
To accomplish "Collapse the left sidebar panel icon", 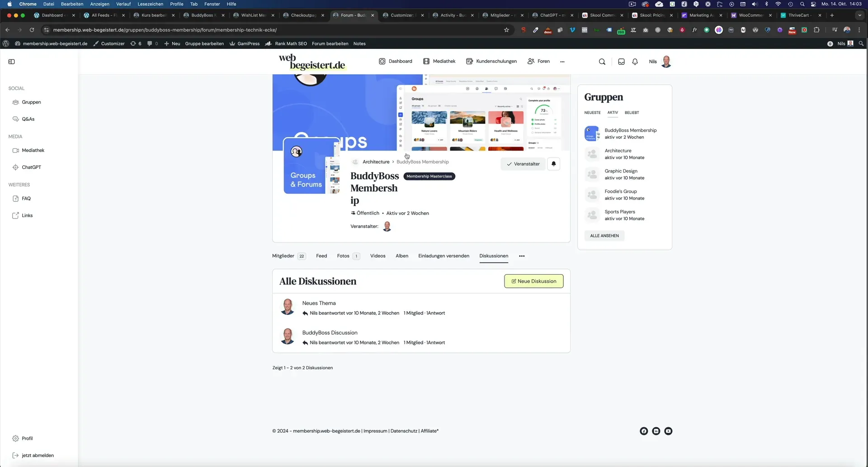I will click(12, 62).
